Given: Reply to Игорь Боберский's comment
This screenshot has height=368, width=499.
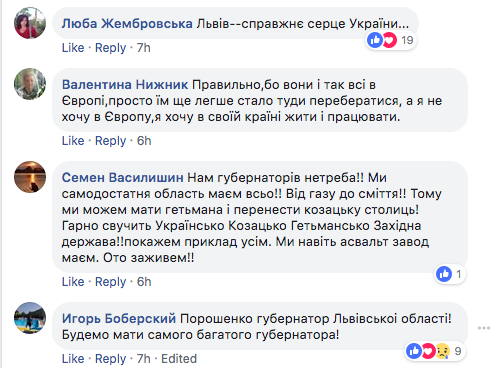Looking at the screenshot, I should pos(110,359).
